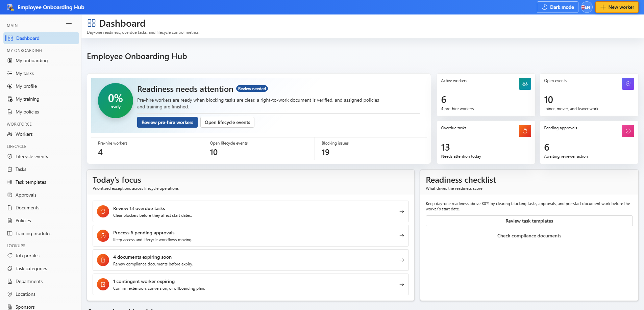Viewport: 644px width, 310px height.
Task: Select Training modules in sidebar
Action: [41, 233]
